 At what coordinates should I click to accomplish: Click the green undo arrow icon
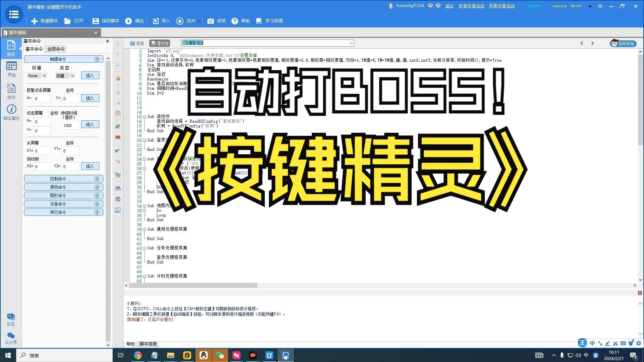coord(118,151)
